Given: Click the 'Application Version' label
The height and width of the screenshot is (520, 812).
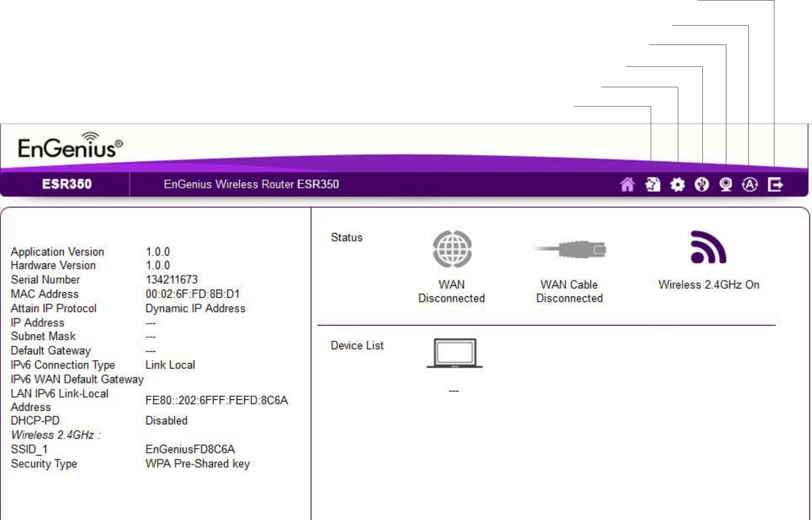Looking at the screenshot, I should 57,252.
